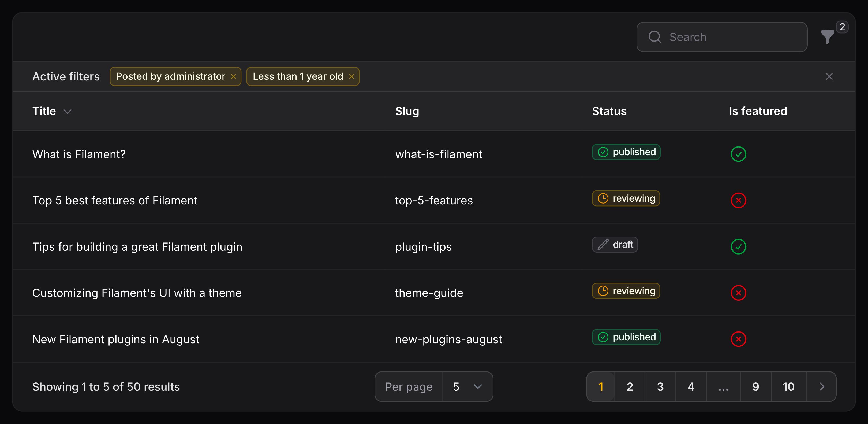Remove the 'Posted by administrator' filter
The image size is (868, 424).
pyautogui.click(x=233, y=77)
